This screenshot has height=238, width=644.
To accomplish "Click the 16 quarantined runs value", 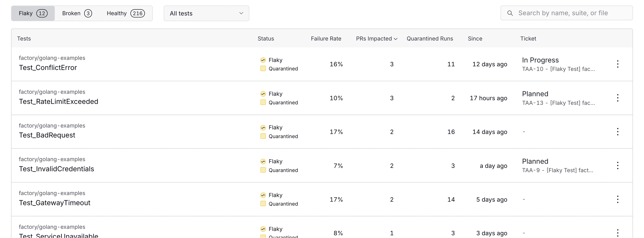I will (451, 132).
